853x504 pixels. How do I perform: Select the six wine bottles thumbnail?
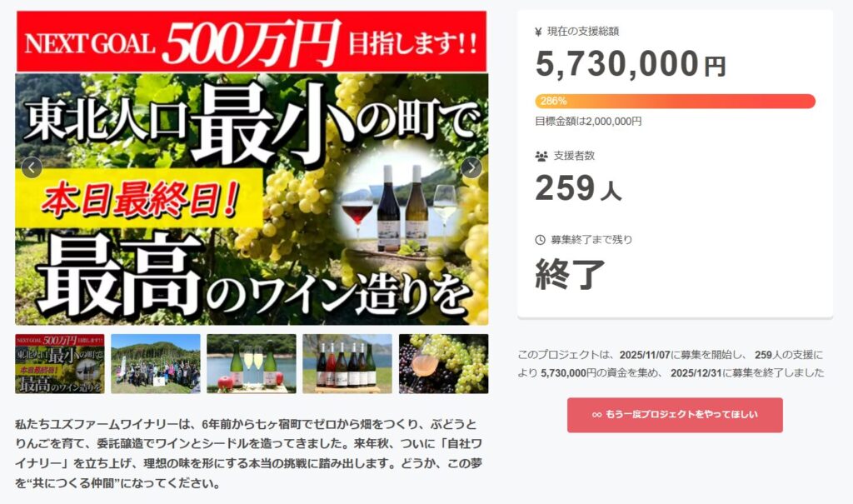(x=347, y=363)
